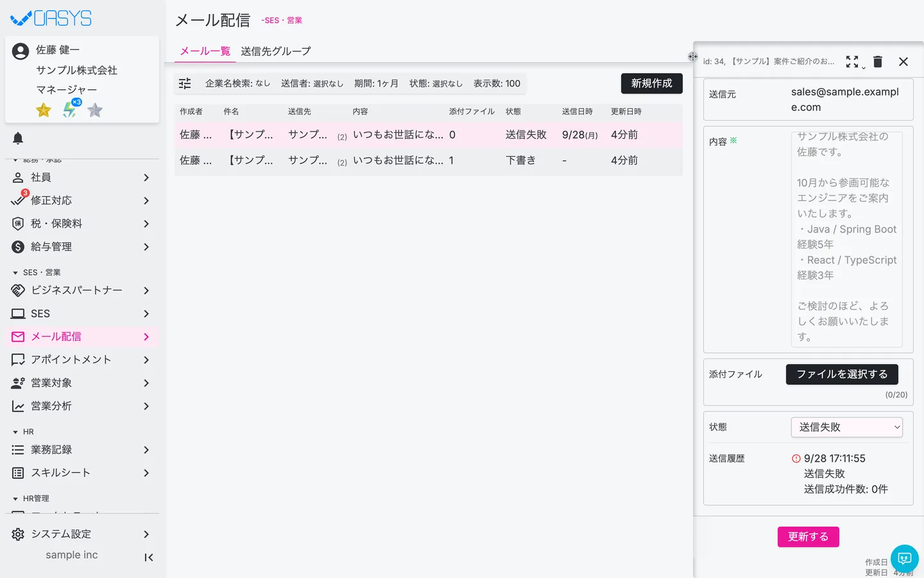Click ファイルを選択する button
This screenshot has height=578, width=924.
click(x=842, y=374)
